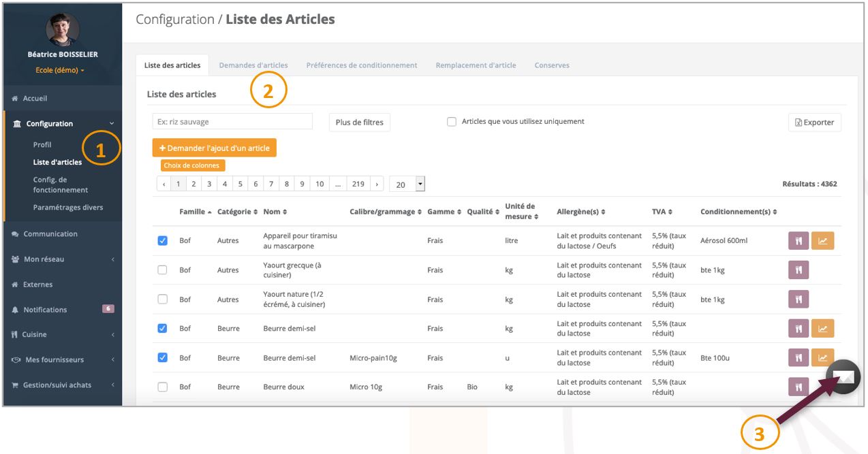Select Liste d'articles in sidebar

click(57, 162)
